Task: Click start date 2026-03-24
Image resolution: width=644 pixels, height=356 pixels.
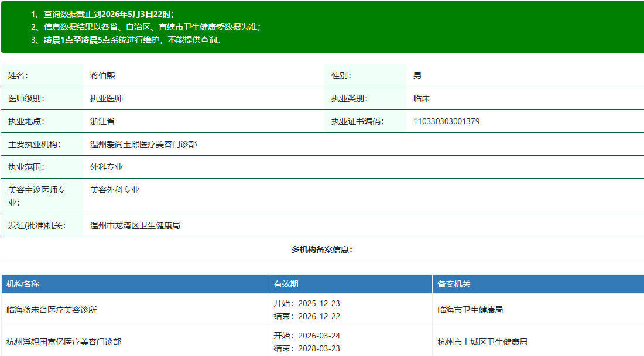Action: pyautogui.click(x=319, y=336)
